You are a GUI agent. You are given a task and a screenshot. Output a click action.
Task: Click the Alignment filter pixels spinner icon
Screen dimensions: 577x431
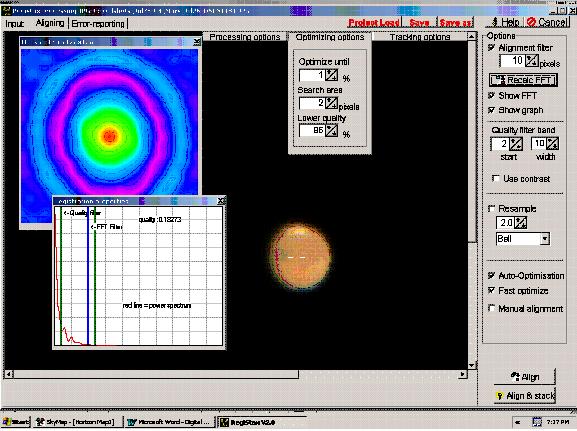click(532, 61)
